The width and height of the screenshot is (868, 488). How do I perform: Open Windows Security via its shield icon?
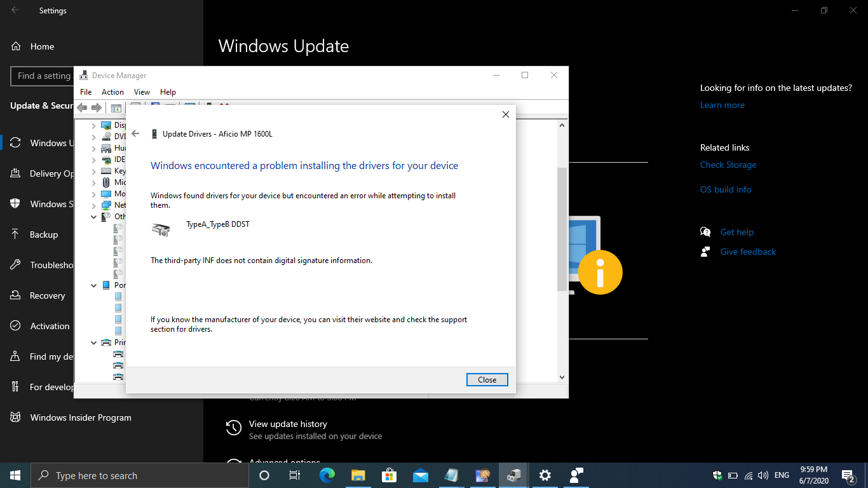pos(15,204)
